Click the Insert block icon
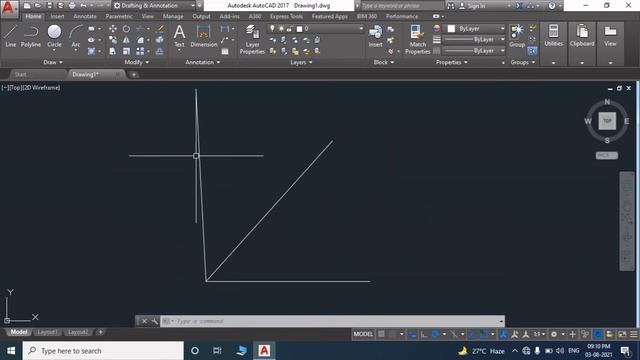Screen dimensions: 640x360 click(376, 36)
